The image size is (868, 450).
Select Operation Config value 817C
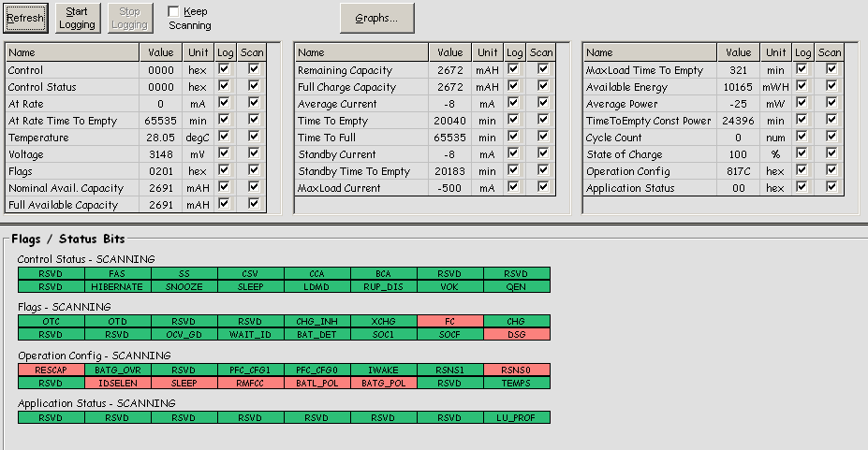click(738, 171)
